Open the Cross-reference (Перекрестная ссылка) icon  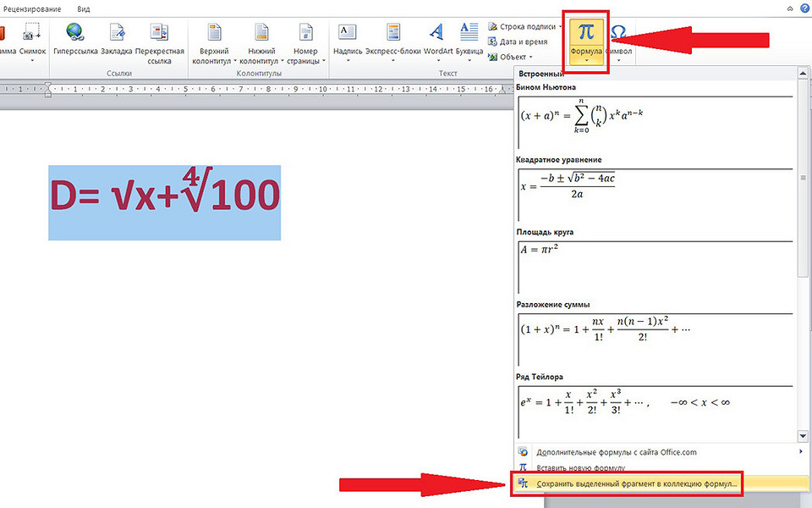point(159,33)
